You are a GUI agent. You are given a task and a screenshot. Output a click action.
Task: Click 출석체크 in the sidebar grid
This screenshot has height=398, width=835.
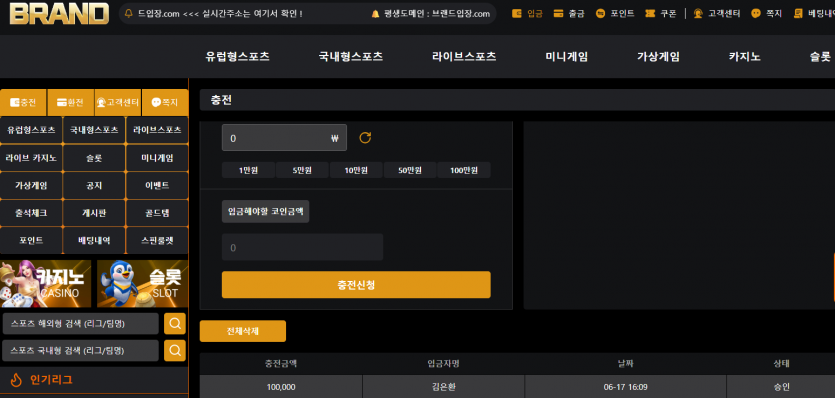coord(31,213)
